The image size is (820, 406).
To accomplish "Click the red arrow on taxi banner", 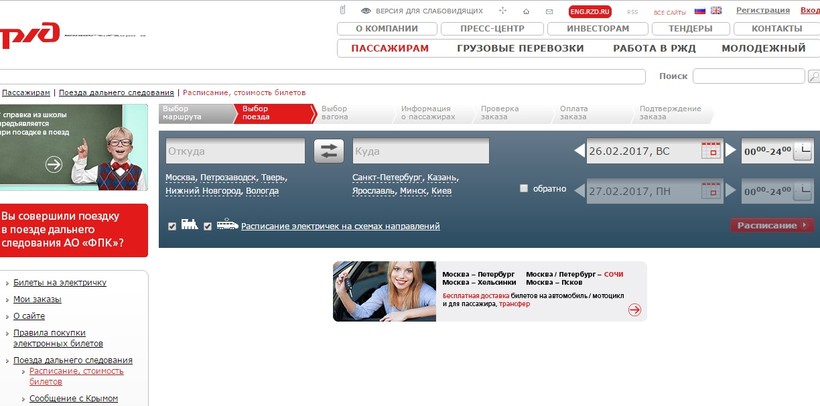I will [634, 310].
